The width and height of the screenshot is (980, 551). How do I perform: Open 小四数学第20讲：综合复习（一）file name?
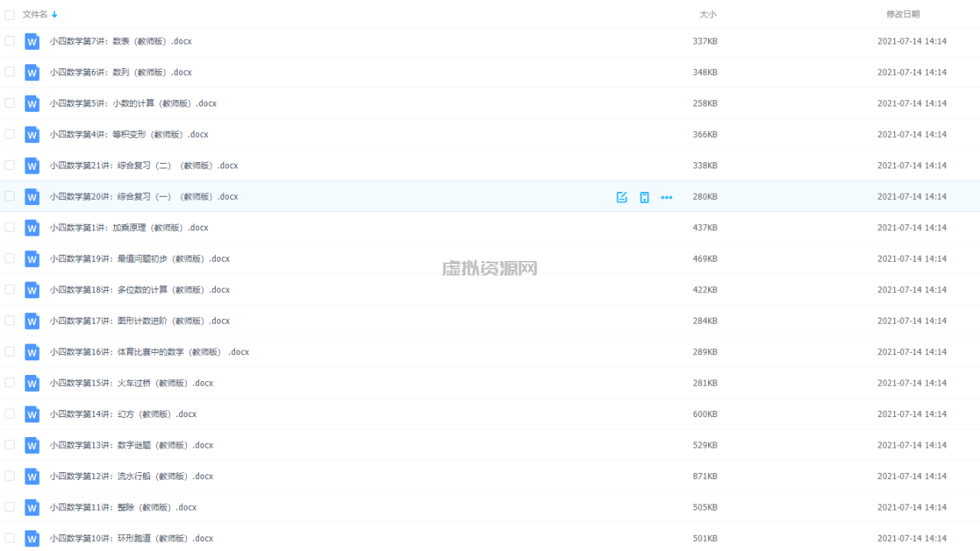click(x=144, y=197)
